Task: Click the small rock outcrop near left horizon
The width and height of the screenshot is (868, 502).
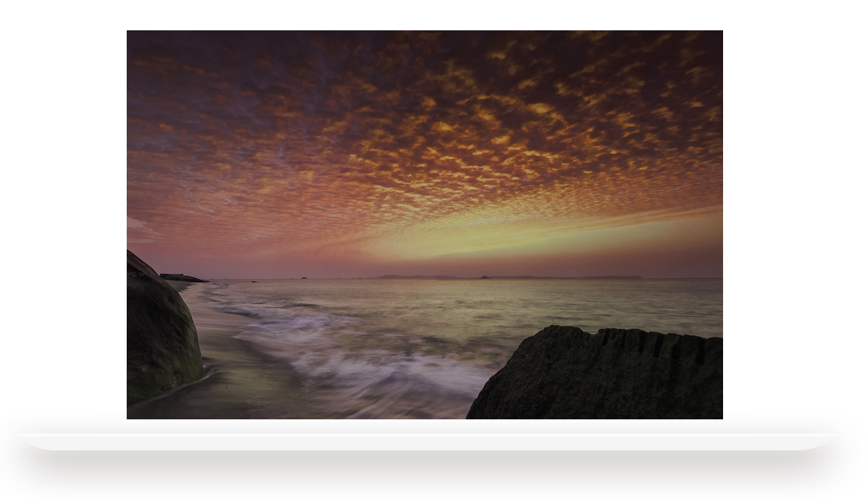Action: tap(181, 278)
